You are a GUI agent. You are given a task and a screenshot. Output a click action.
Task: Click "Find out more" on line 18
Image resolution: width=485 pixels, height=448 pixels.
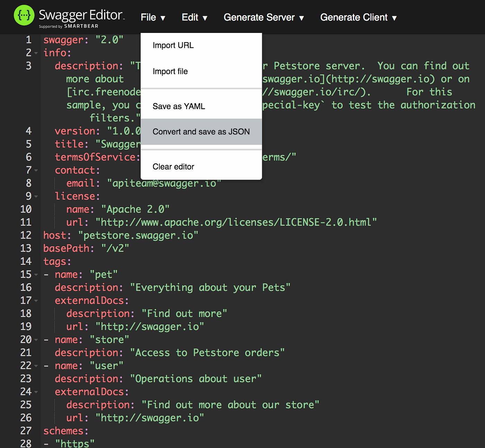tap(184, 314)
